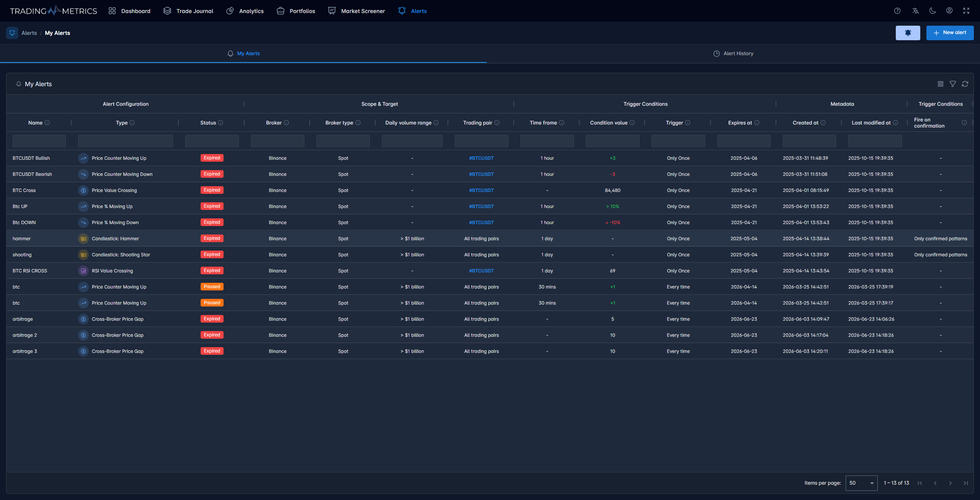Select the arbitrage 3 alert name
The height and width of the screenshot is (500, 980).
pos(25,351)
